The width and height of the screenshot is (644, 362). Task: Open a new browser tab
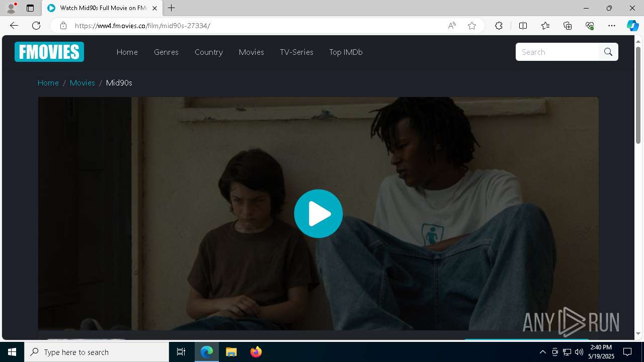(172, 8)
